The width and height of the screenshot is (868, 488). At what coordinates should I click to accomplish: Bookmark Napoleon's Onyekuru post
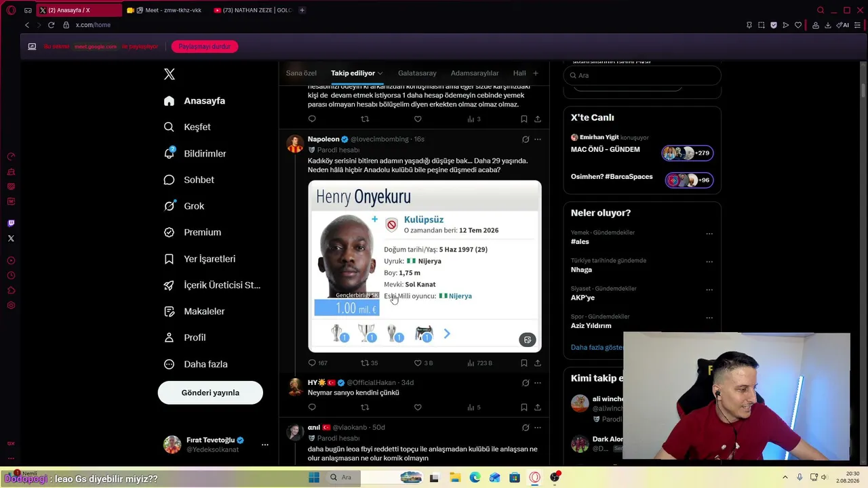524,363
